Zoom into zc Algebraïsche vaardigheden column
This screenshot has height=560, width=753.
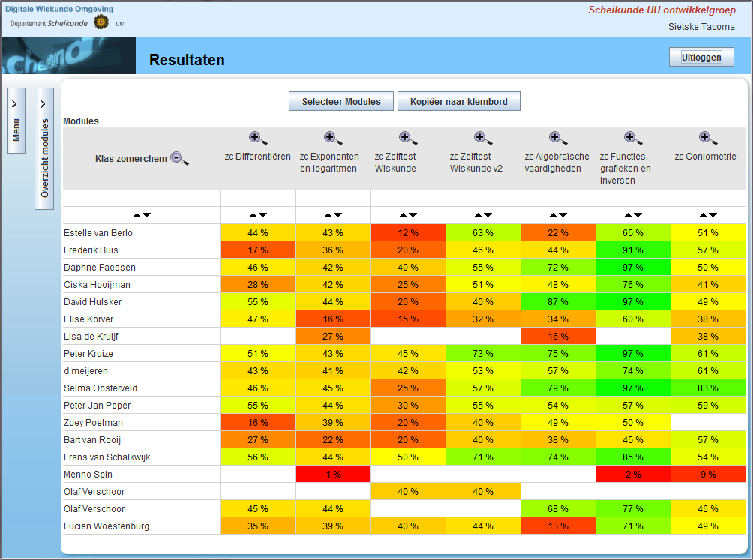click(x=558, y=138)
